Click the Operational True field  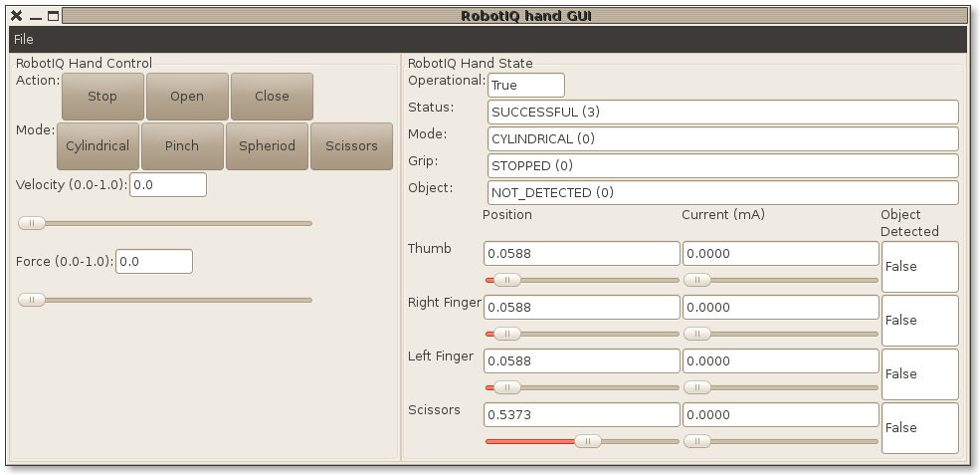coord(526,85)
